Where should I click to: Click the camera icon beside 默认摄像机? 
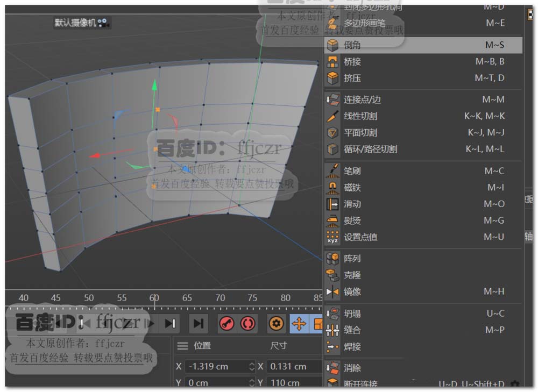[103, 23]
